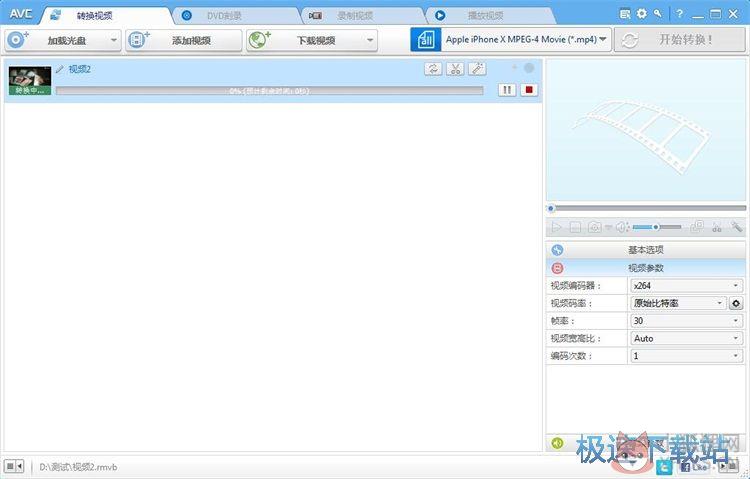750x479 pixels.
Task: Click the detach preview window icon
Action: coord(697,226)
